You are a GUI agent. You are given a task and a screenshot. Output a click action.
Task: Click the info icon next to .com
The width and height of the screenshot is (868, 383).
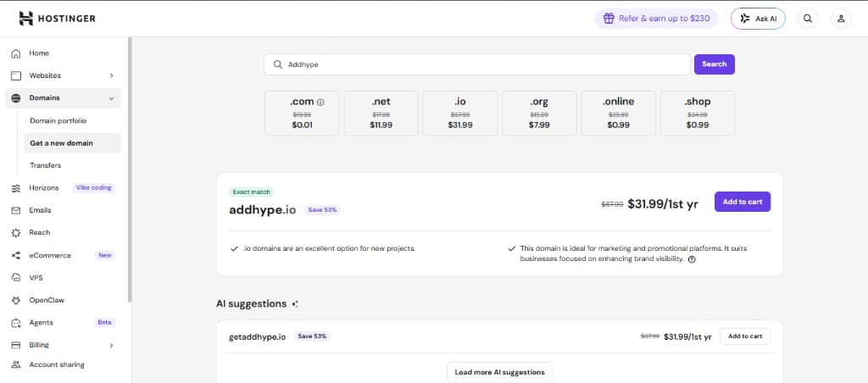point(320,103)
